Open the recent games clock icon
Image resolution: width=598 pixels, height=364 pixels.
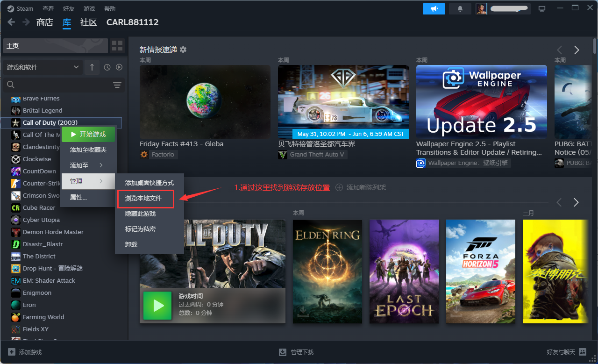pos(107,67)
